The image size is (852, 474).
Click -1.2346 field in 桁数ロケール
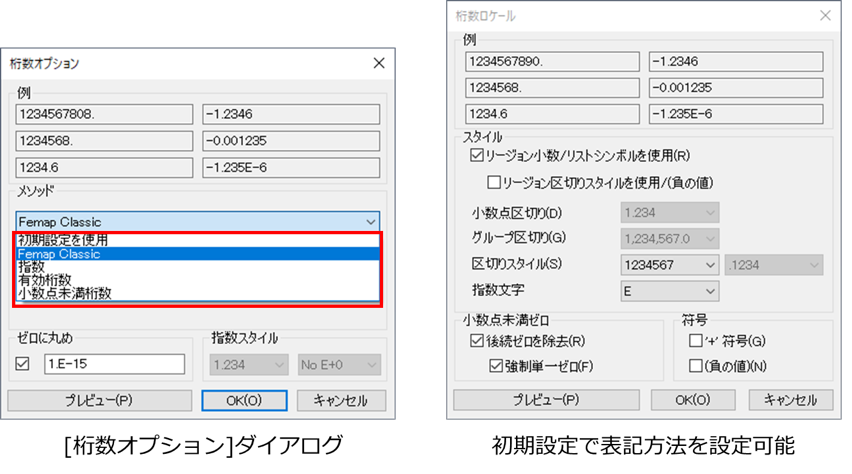pos(736,61)
